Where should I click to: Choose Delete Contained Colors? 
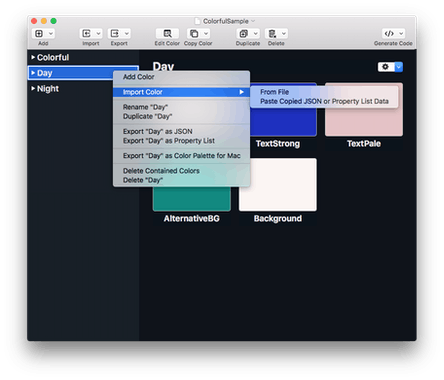point(181,171)
